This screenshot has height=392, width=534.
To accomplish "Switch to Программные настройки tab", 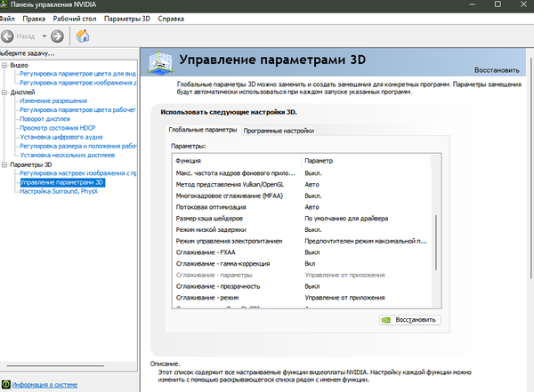I will pyautogui.click(x=279, y=131).
